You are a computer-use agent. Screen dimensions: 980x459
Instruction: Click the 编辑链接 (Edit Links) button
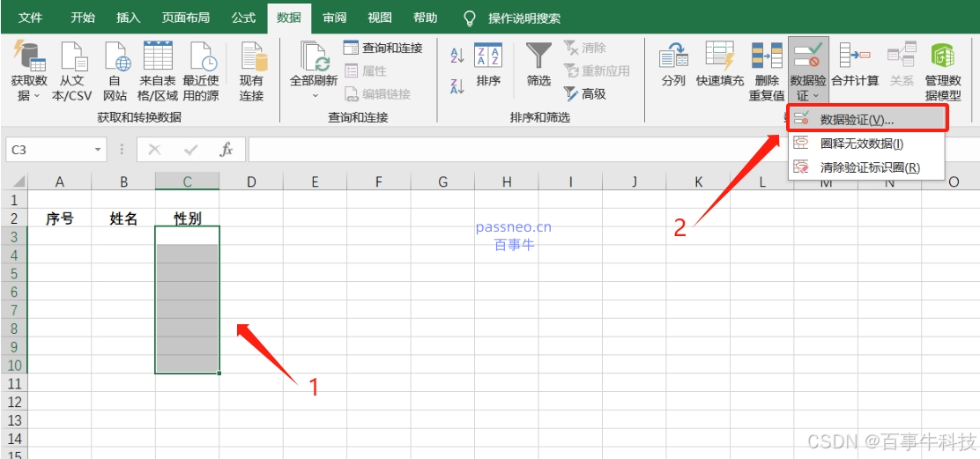(377, 94)
